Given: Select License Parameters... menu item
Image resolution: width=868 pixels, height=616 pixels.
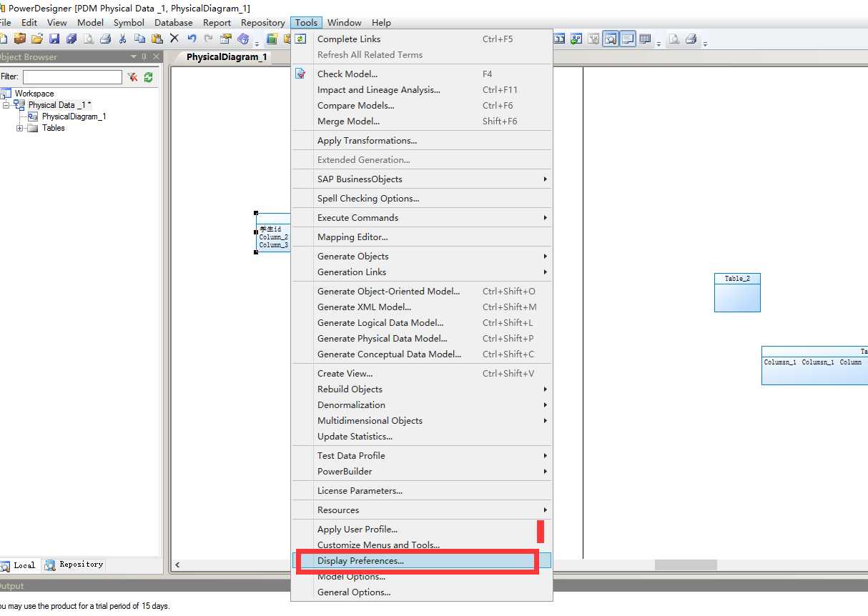Looking at the screenshot, I should coord(422,490).
